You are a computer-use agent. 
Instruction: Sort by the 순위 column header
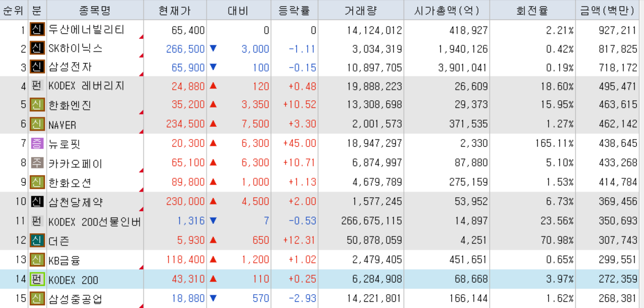point(14,10)
